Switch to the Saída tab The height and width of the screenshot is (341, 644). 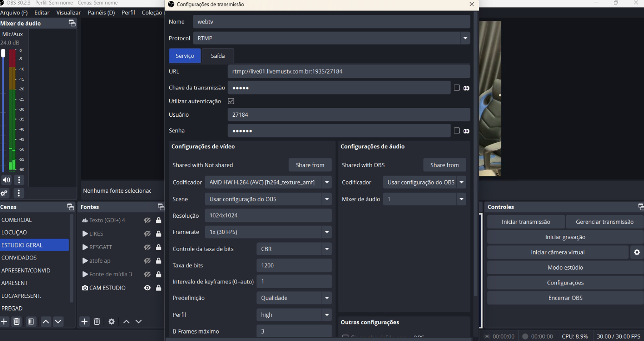coord(218,56)
